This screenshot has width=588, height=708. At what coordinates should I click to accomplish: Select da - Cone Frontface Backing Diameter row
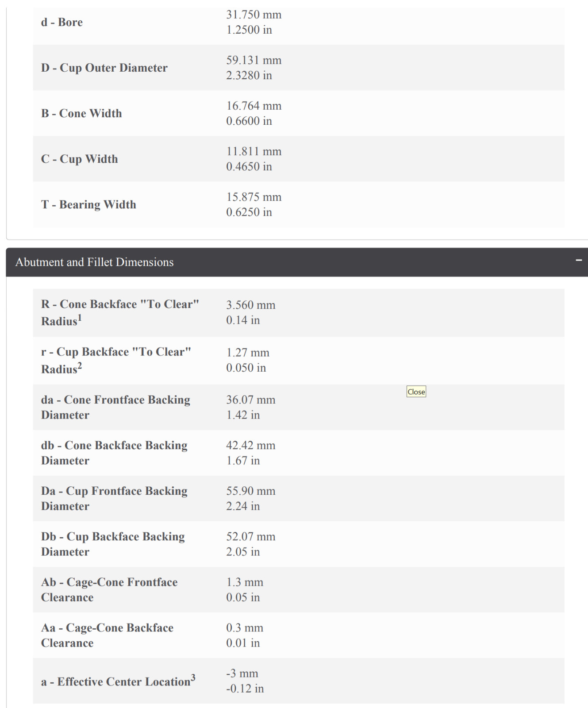[299, 407]
